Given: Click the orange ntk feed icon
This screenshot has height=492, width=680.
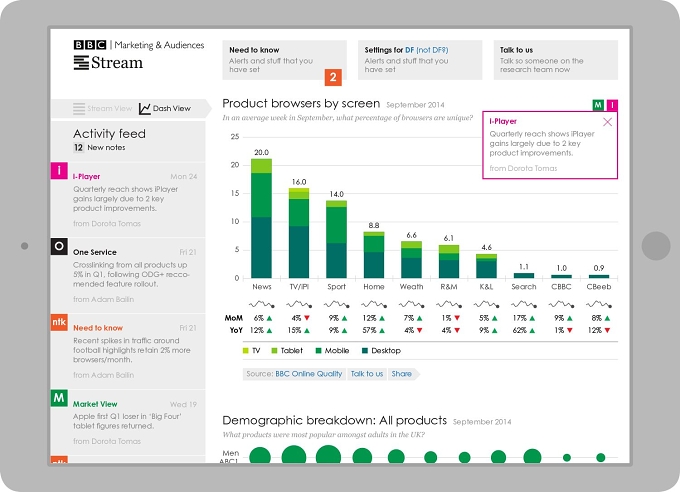Looking at the screenshot, I should pyautogui.click(x=59, y=322).
